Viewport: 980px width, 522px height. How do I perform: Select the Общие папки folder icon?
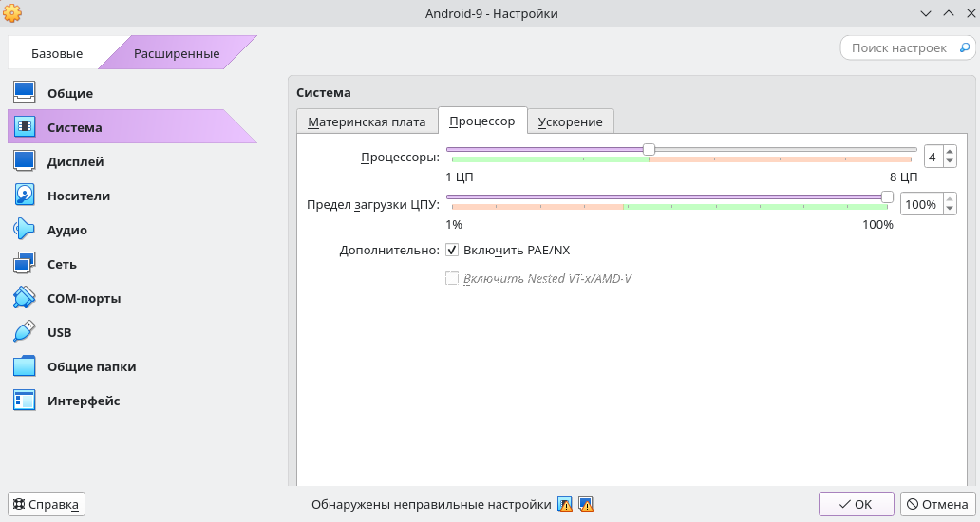[x=25, y=366]
